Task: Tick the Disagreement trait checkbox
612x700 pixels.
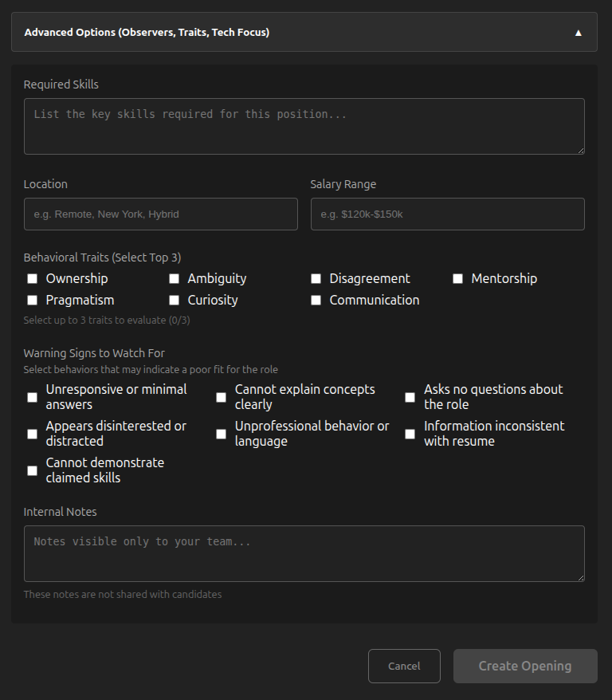Action: (x=316, y=279)
